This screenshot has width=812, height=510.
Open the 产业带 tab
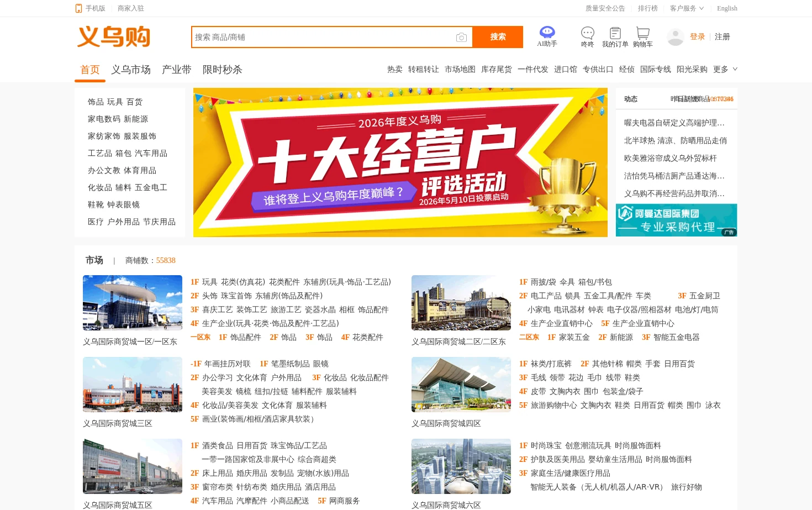(x=177, y=70)
